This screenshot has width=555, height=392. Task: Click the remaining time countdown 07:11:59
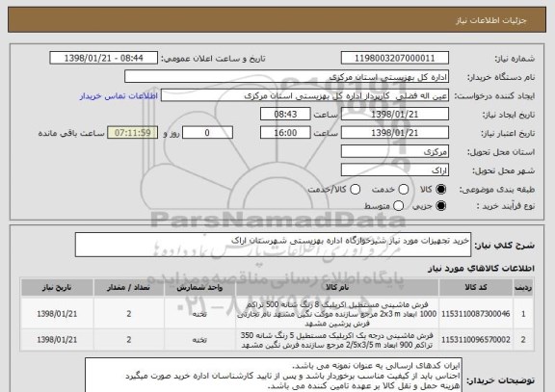click(132, 133)
